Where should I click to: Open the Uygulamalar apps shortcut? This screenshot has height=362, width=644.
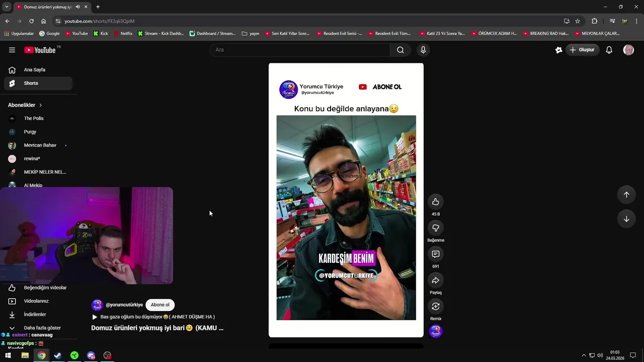(19, 34)
